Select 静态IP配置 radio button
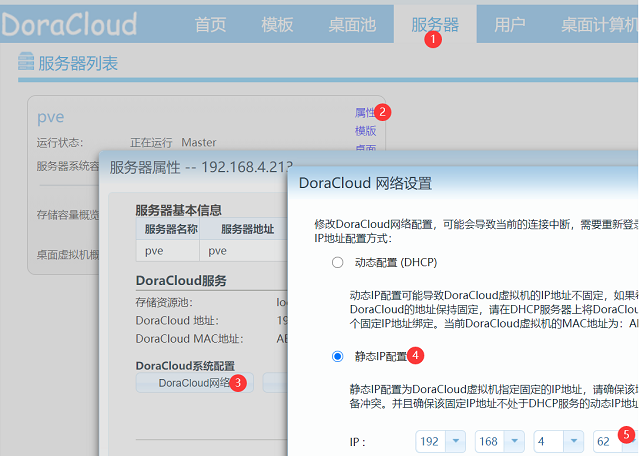640x456 pixels. click(338, 356)
